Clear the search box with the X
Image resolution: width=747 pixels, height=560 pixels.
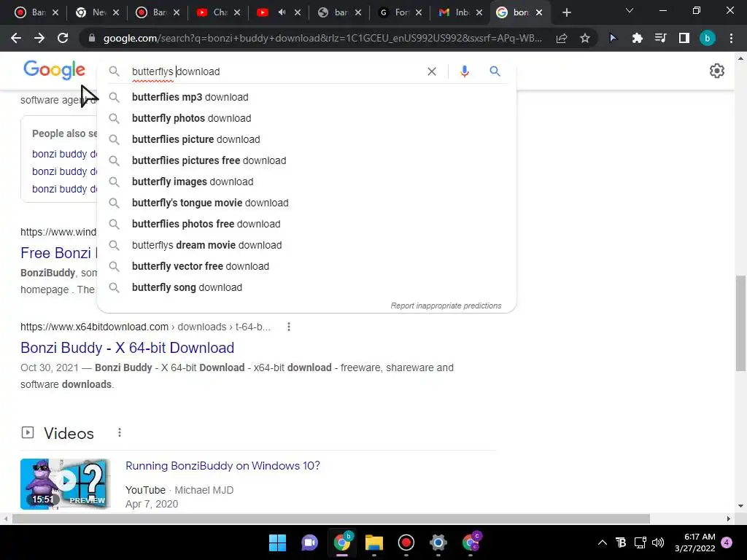click(432, 71)
